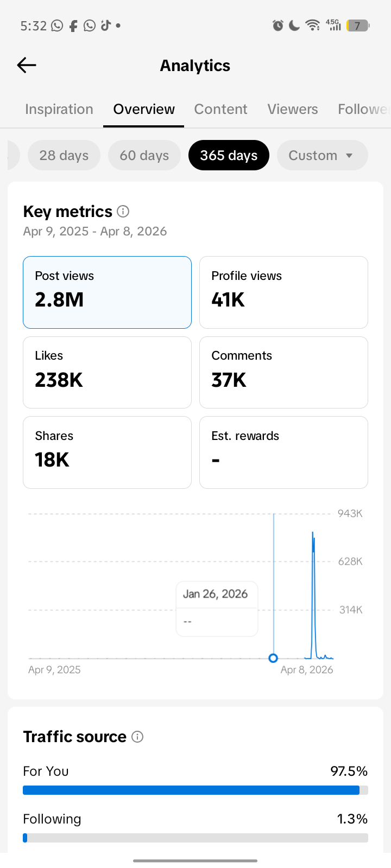This screenshot has height=868, width=391.
Task: Switch to the Content tab
Action: 220,109
